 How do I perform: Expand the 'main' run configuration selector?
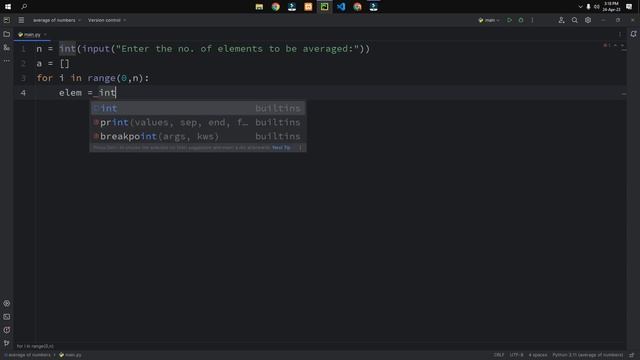tap(489, 20)
